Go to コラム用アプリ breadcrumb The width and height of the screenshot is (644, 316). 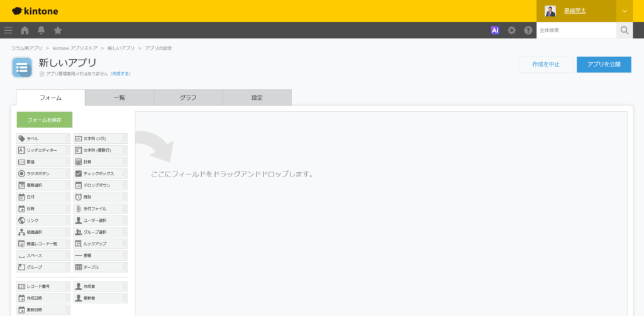26,48
